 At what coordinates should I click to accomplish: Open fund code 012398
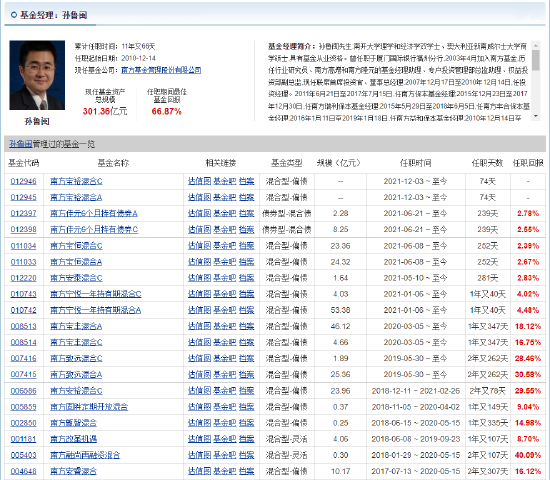tap(24, 229)
